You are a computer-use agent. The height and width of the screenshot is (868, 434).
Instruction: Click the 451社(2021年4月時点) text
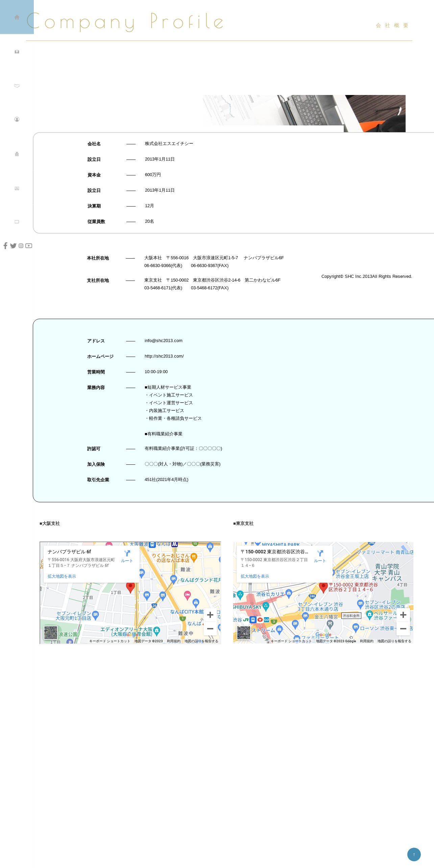[x=167, y=480]
